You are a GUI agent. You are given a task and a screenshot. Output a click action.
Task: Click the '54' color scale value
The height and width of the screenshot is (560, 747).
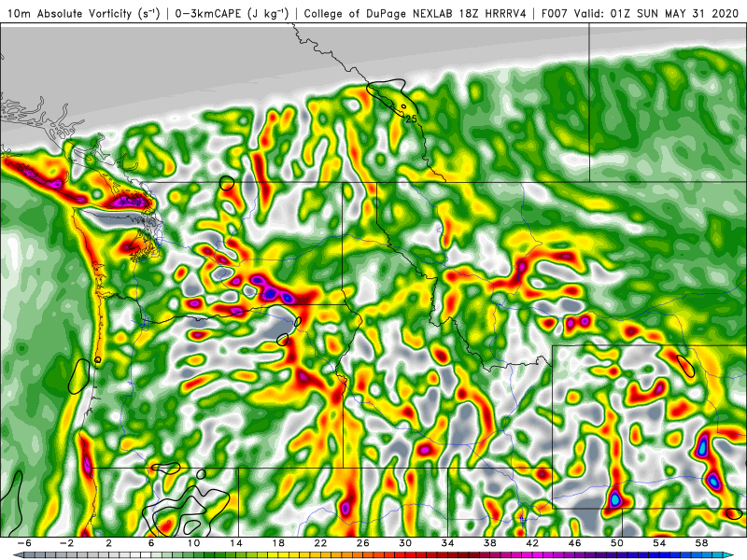659,543
